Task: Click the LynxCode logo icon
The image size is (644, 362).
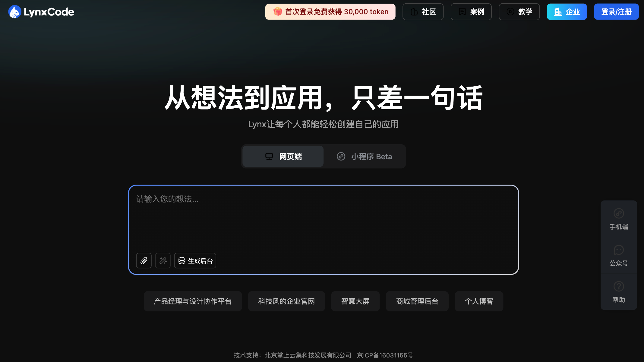Action: [x=14, y=12]
